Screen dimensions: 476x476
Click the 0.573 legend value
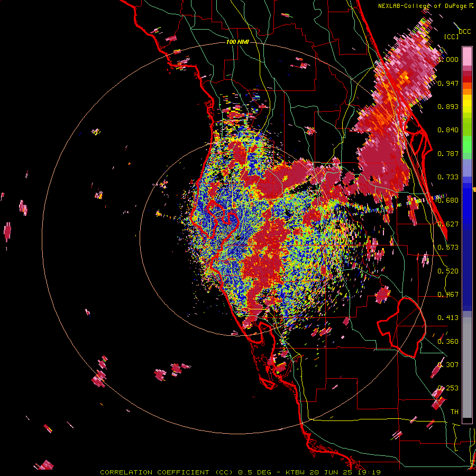tap(448, 248)
